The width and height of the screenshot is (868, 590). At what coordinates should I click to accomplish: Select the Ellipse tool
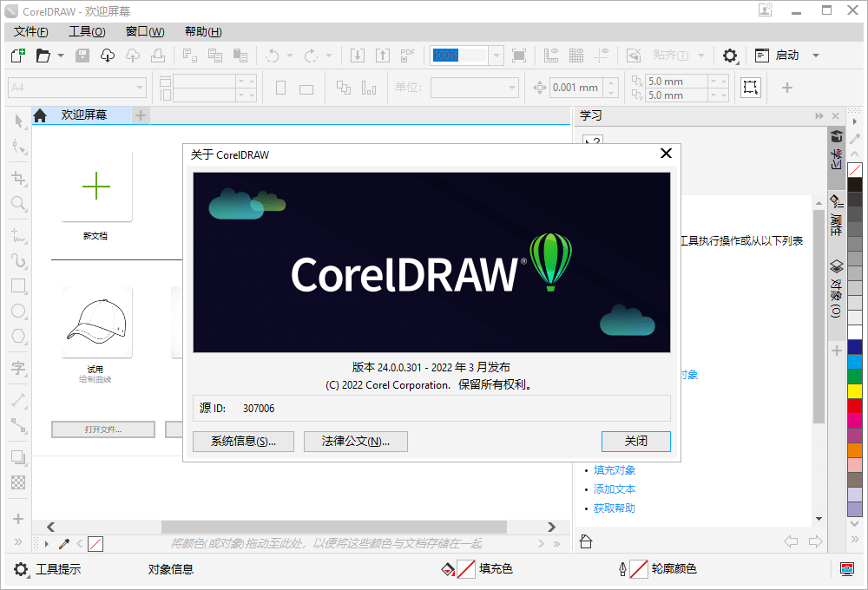tap(17, 311)
